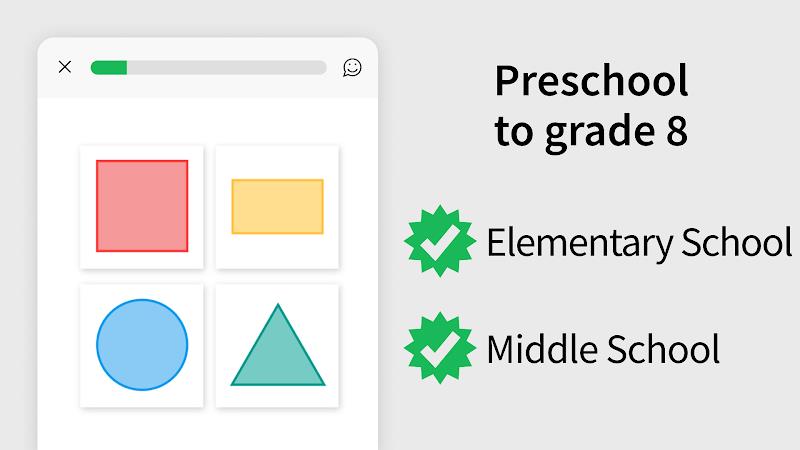This screenshot has width=800, height=450.
Task: Click the gray unfilled portion of progress bar
Action: pos(227,67)
